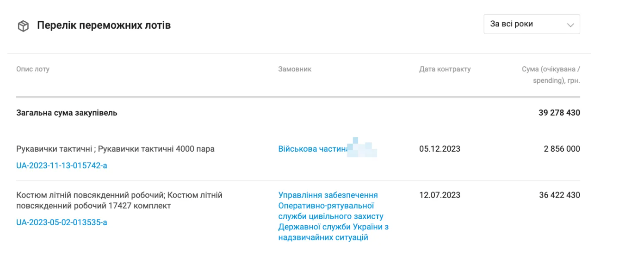Select the 'Рукавички тактичні' lot description
The height and width of the screenshot is (271, 644).
115,149
